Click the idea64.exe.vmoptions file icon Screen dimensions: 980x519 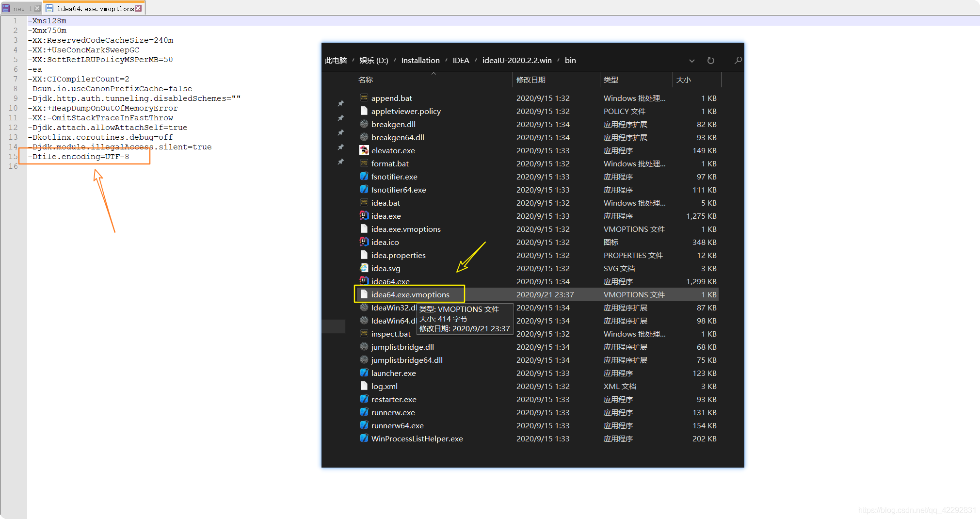[x=364, y=294]
